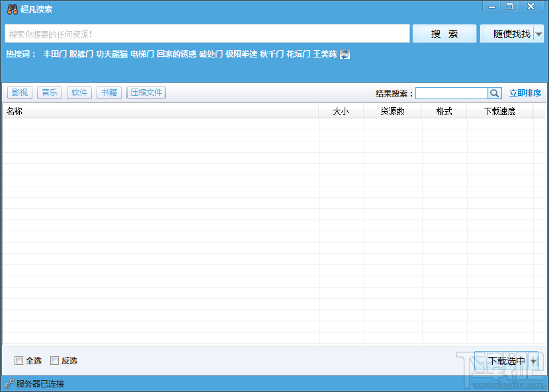Click the server connected link icon
The image size is (549, 392).
9,383
